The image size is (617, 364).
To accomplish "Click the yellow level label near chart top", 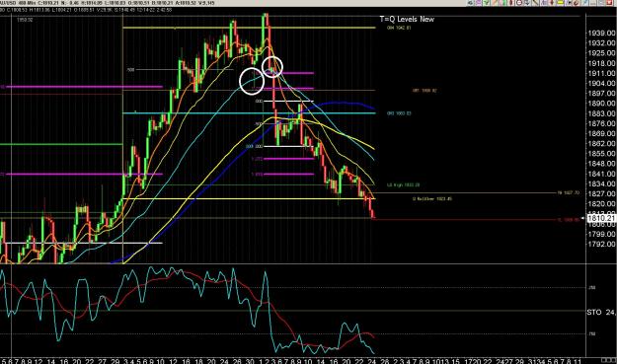I will (399, 28).
